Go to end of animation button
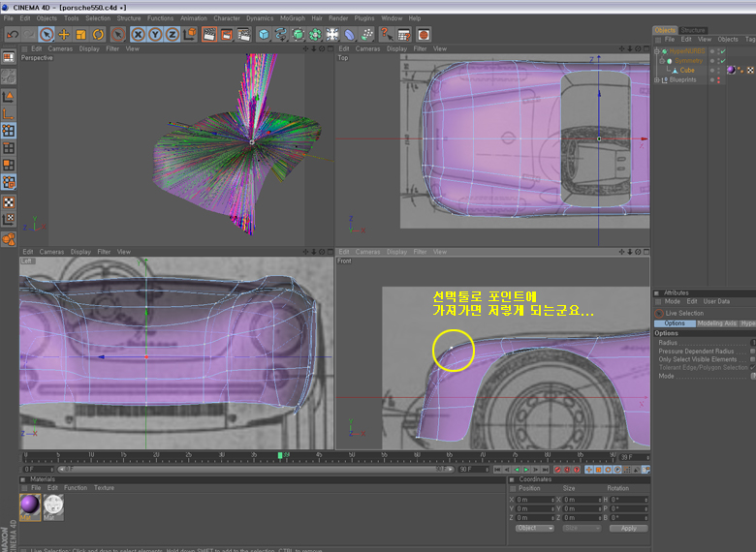 pyautogui.click(x=546, y=470)
